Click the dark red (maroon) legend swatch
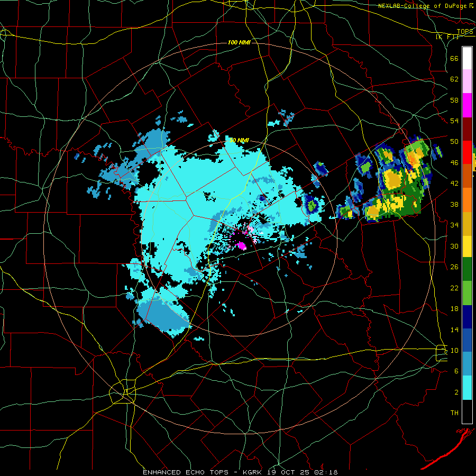Image resolution: width=476 pixels, height=476 pixels. (x=467, y=129)
